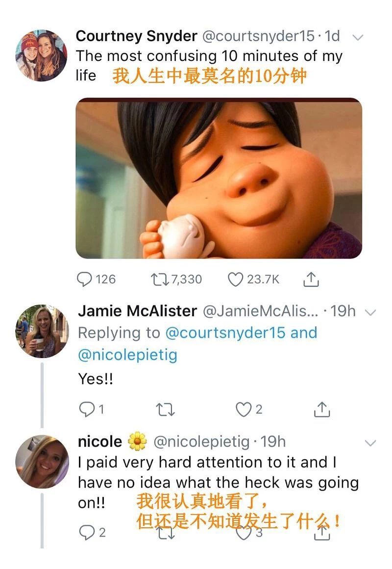Retweet nicole's tweet
The width and height of the screenshot is (392, 569).
tap(165, 533)
